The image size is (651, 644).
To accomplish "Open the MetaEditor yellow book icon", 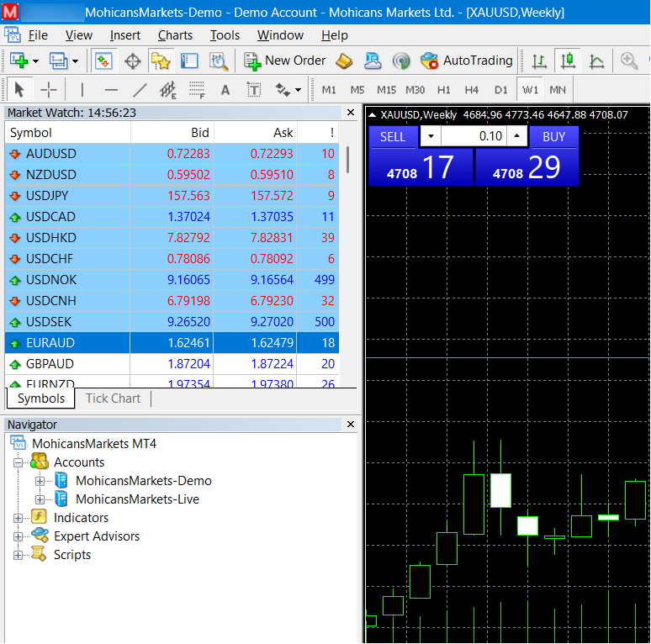I will pos(344,61).
